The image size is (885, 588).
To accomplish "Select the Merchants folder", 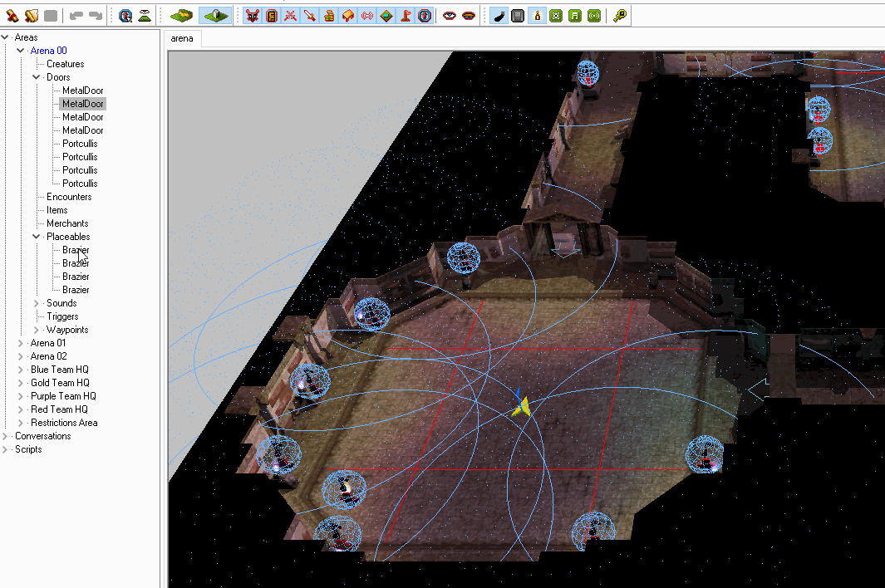I will click(x=67, y=223).
